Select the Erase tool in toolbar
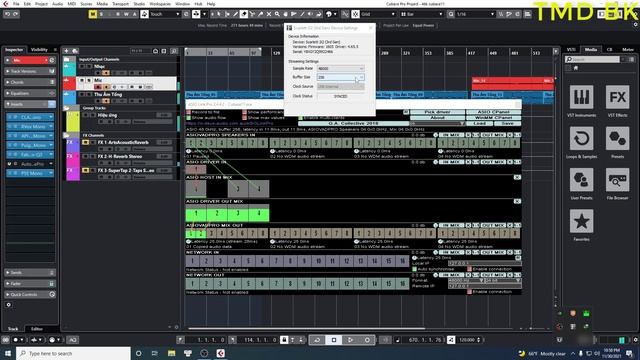The height and width of the screenshot is (360, 640). tap(244, 14)
